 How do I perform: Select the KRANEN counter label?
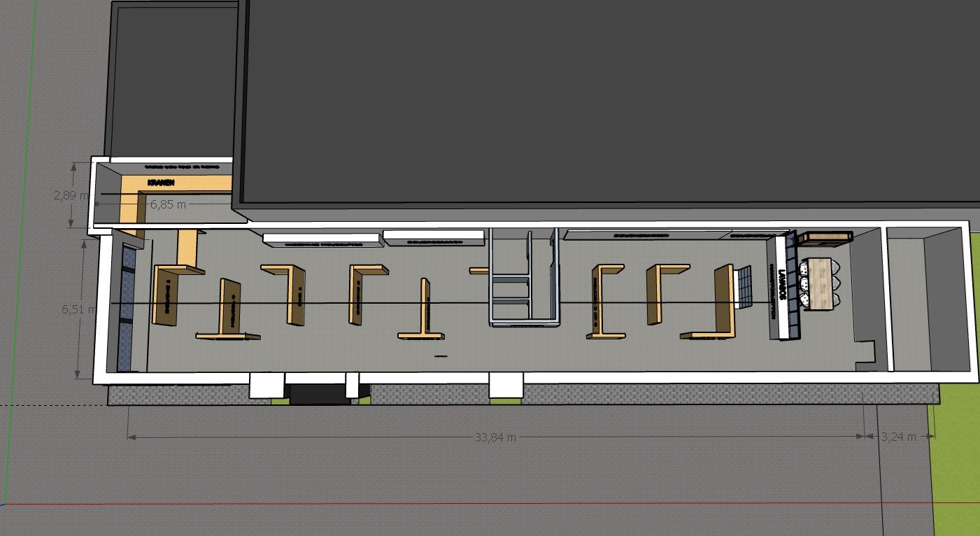click(x=161, y=183)
